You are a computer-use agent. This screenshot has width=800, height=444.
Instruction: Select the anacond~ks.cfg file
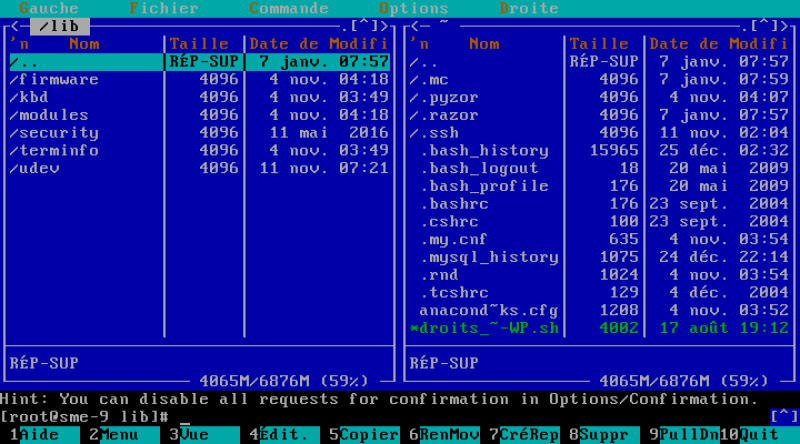pyautogui.click(x=599, y=311)
